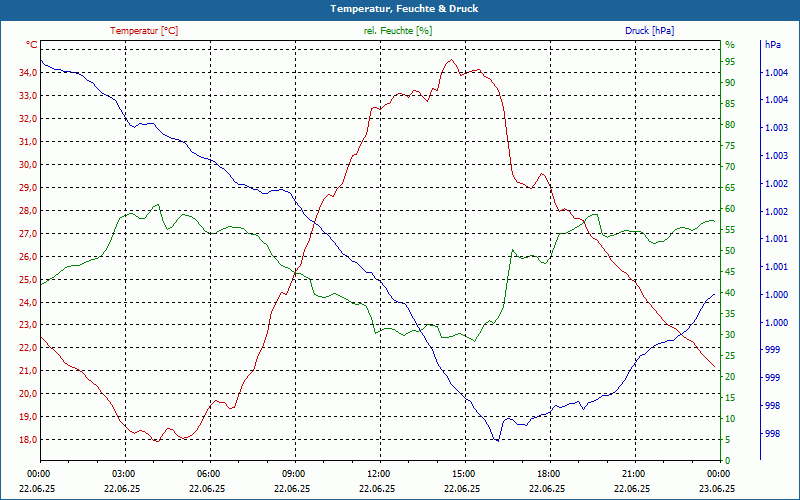The image size is (800, 500).
Task: Click the 10 humidity axis tick
Action: pos(730,419)
